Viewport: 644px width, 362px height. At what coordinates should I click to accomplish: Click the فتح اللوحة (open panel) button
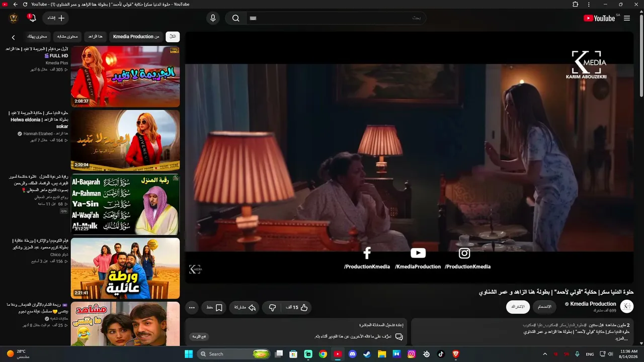200,336
